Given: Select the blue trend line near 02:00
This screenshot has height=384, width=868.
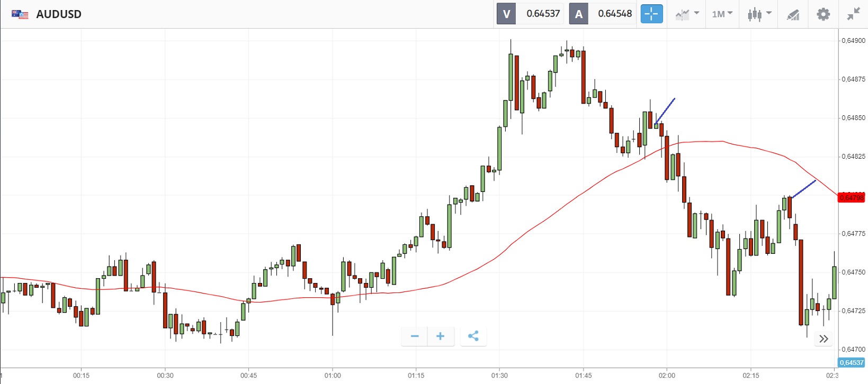Looking at the screenshot, I should coord(666,110).
